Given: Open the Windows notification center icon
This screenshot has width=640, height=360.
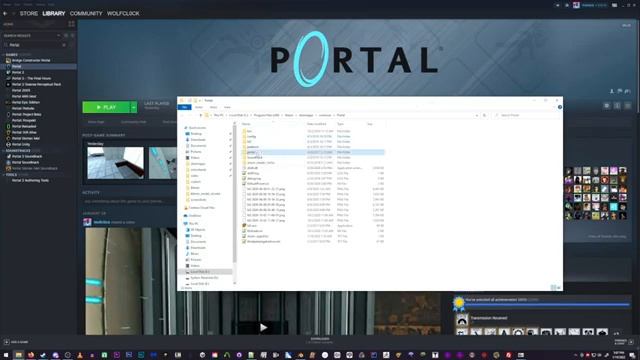Looking at the screenshot, I should click(633, 355).
